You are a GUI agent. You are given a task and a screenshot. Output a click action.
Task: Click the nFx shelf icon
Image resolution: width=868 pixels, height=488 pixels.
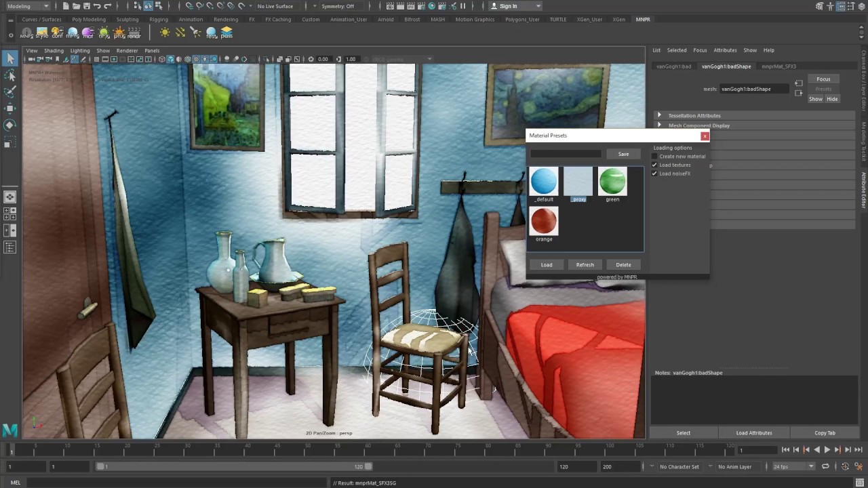tap(103, 33)
